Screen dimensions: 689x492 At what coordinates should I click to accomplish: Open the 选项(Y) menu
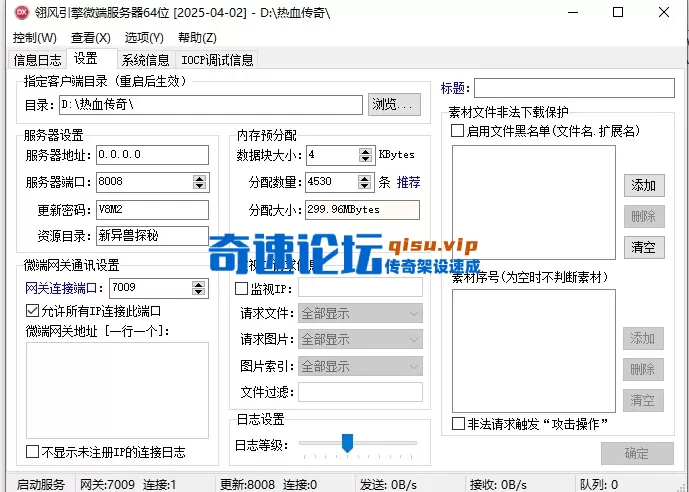click(x=144, y=38)
